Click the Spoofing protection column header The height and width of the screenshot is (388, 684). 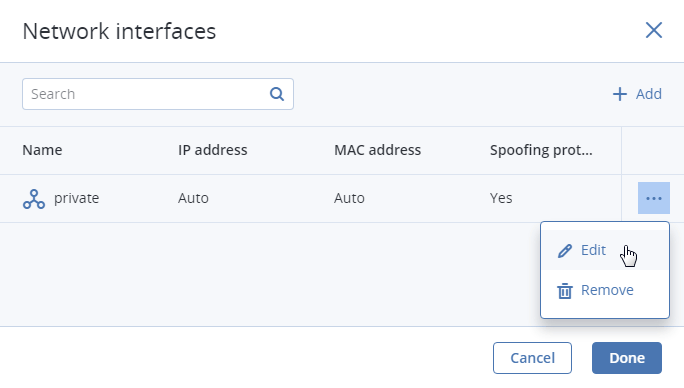[541, 150]
